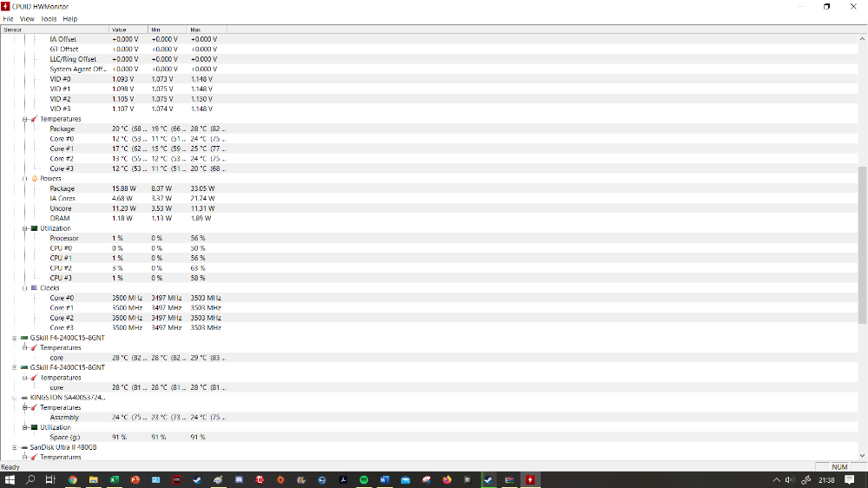
Task: Show hidden system tray icons
Action: [x=776, y=480]
